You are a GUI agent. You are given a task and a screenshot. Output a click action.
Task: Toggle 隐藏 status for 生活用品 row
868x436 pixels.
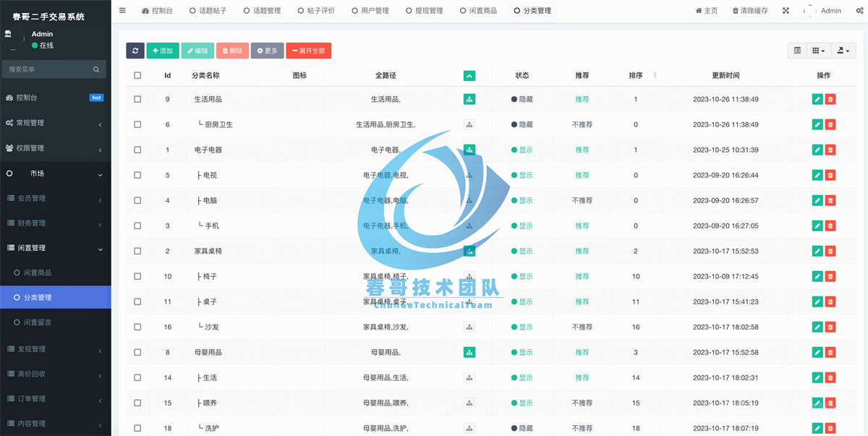[x=522, y=99]
